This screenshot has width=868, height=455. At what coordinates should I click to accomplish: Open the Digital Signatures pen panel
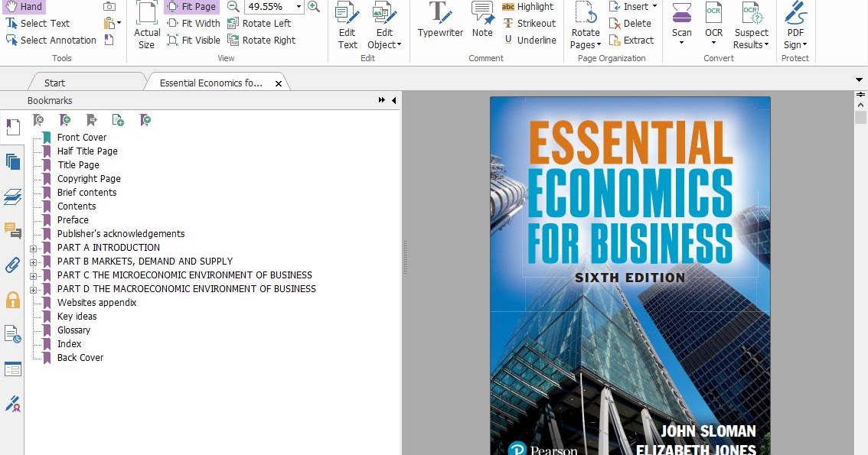coord(13,404)
